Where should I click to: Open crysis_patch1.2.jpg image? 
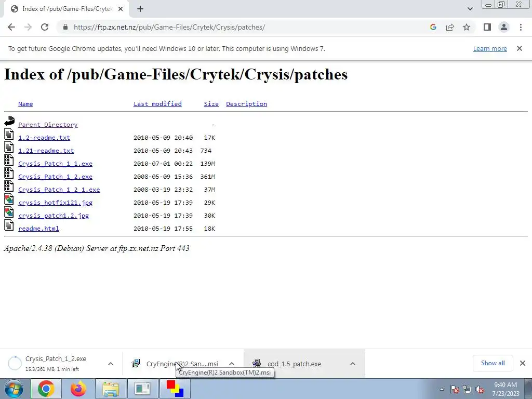coord(54,216)
